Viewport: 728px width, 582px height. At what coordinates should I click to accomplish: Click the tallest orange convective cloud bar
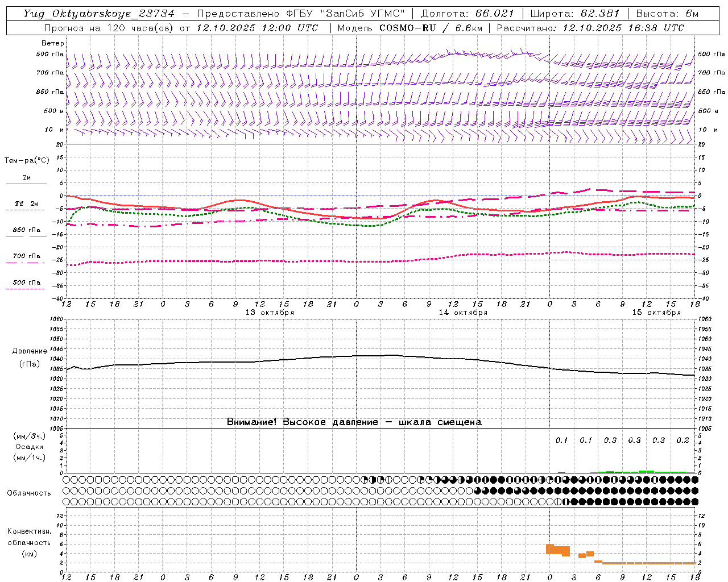click(x=549, y=548)
